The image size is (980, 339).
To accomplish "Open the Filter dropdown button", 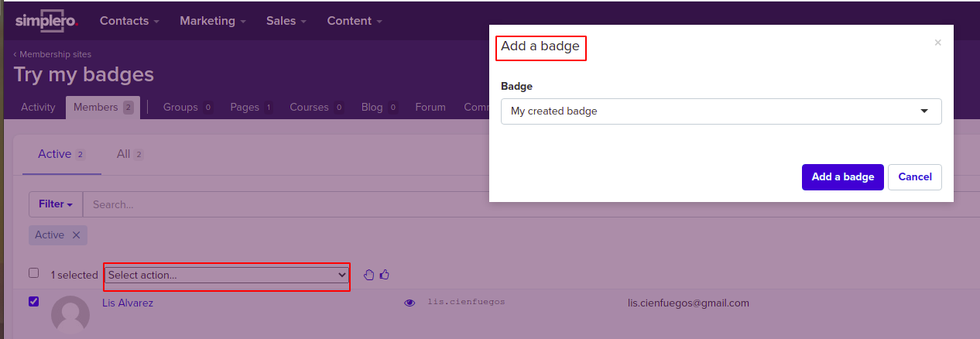I will pyautogui.click(x=56, y=204).
